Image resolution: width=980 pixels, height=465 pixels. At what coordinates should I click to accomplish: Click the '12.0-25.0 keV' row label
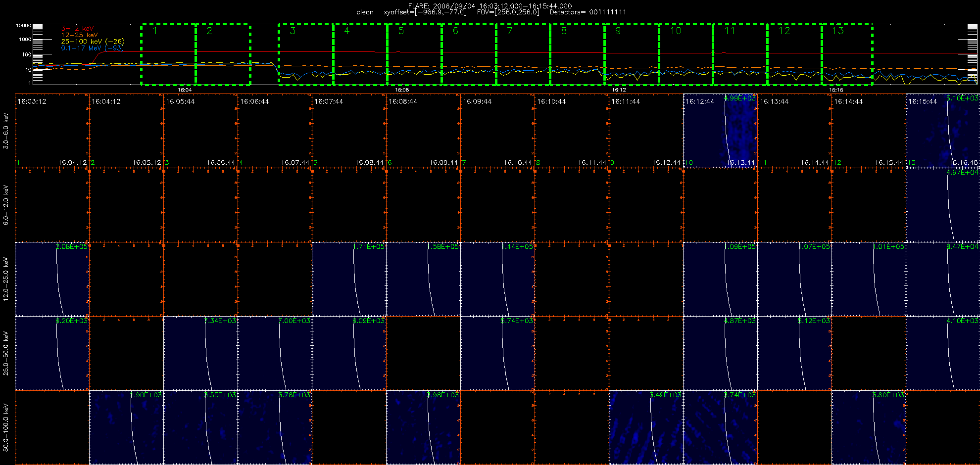point(6,279)
